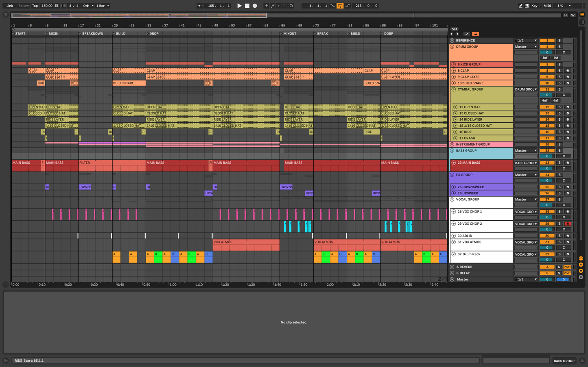Click the BASS GROUP volume slider
This screenshot has width=588, height=367.
coord(547,156)
